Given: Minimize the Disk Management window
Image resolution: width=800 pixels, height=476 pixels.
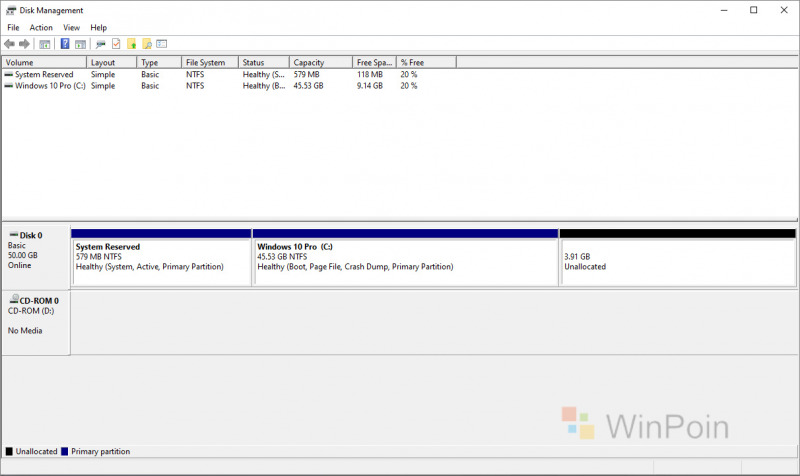Looking at the screenshot, I should click(724, 10).
